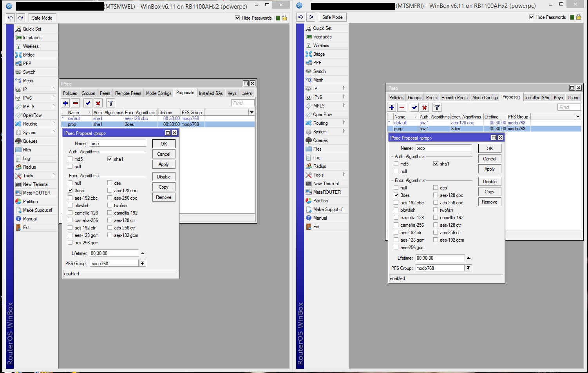Click Copy in MTSMWEL IPsec Proposal dialog

pyautogui.click(x=164, y=187)
